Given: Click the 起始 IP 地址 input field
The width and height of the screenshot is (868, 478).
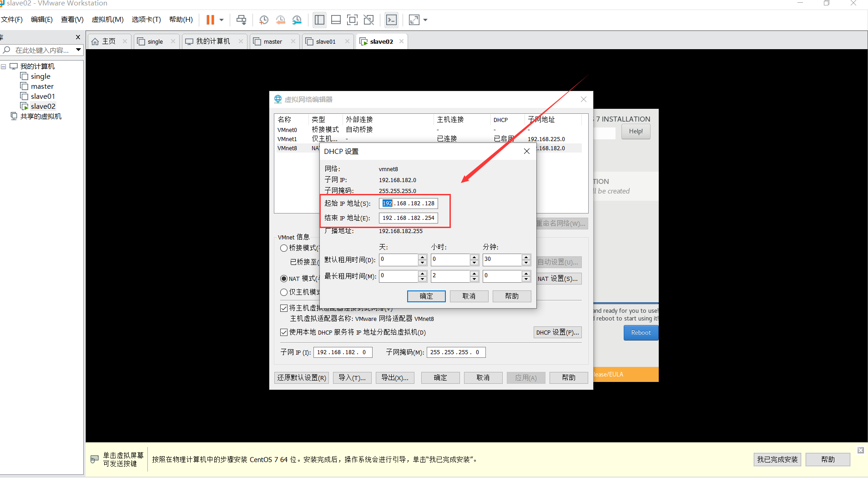Looking at the screenshot, I should 408,203.
